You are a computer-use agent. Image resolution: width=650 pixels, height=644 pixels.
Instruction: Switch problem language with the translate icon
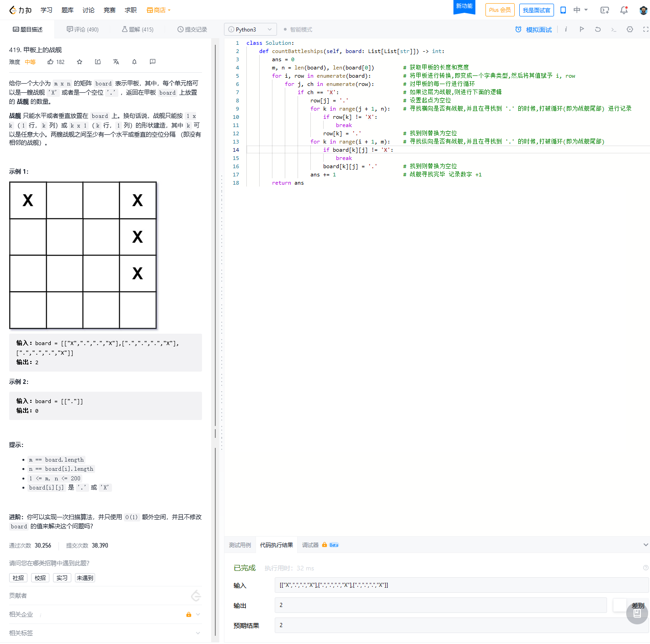pyautogui.click(x=116, y=62)
